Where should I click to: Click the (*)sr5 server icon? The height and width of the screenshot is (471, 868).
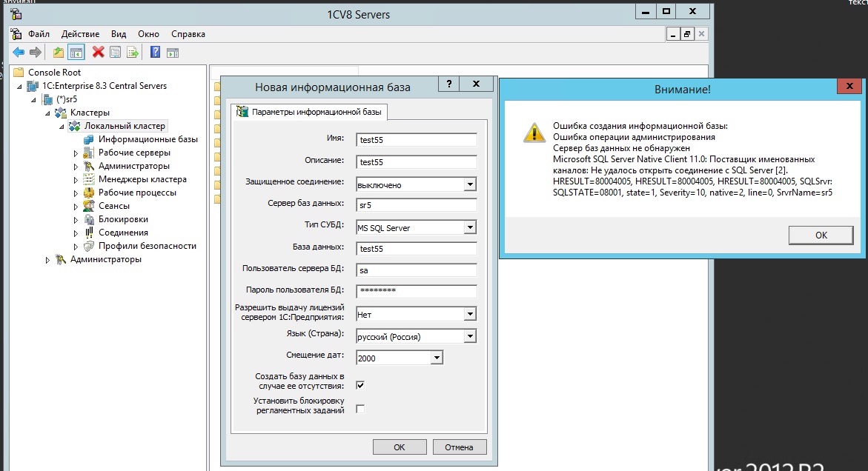[47, 99]
